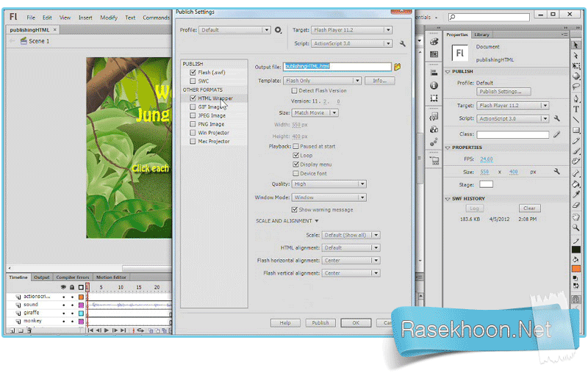The height and width of the screenshot is (373, 588).
Task: Click the Class input field
Action: click(512, 134)
